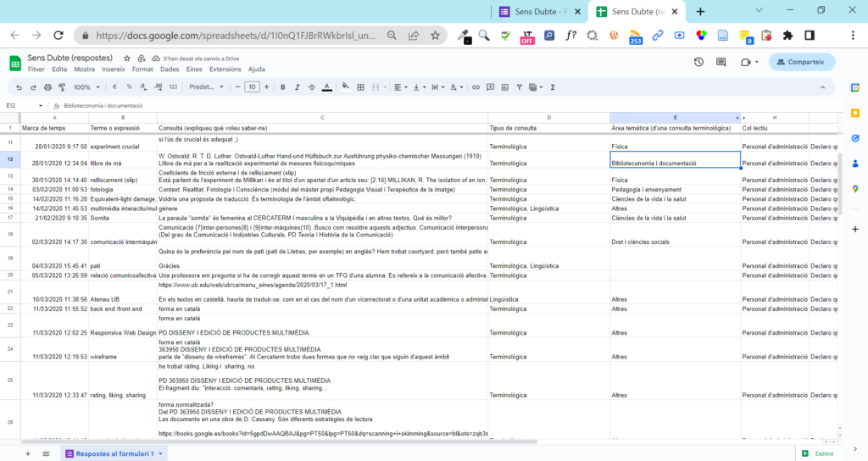
Task: Select the Paint format tool
Action: [60, 86]
